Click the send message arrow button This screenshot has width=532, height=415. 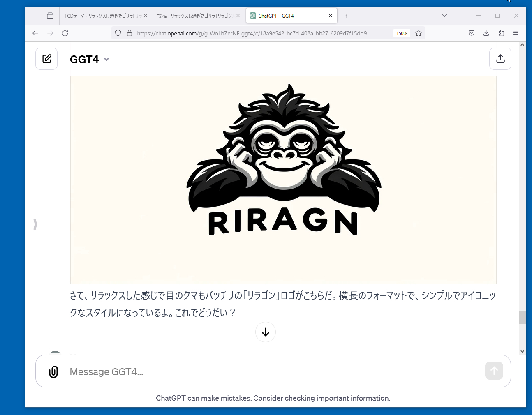pyautogui.click(x=494, y=371)
